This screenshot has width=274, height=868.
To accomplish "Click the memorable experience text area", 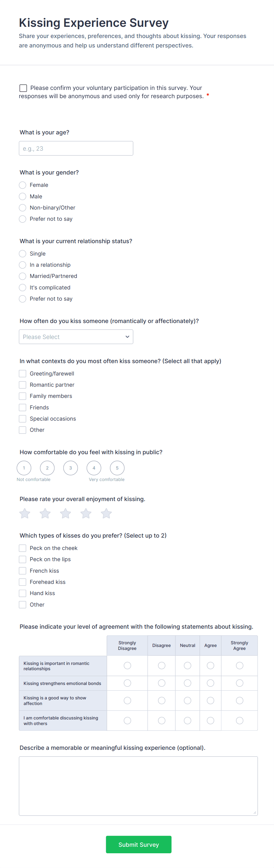I will [x=138, y=786].
